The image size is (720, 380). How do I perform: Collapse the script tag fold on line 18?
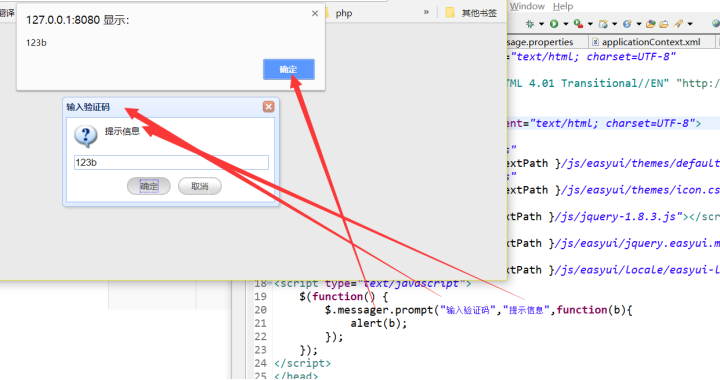(270, 283)
